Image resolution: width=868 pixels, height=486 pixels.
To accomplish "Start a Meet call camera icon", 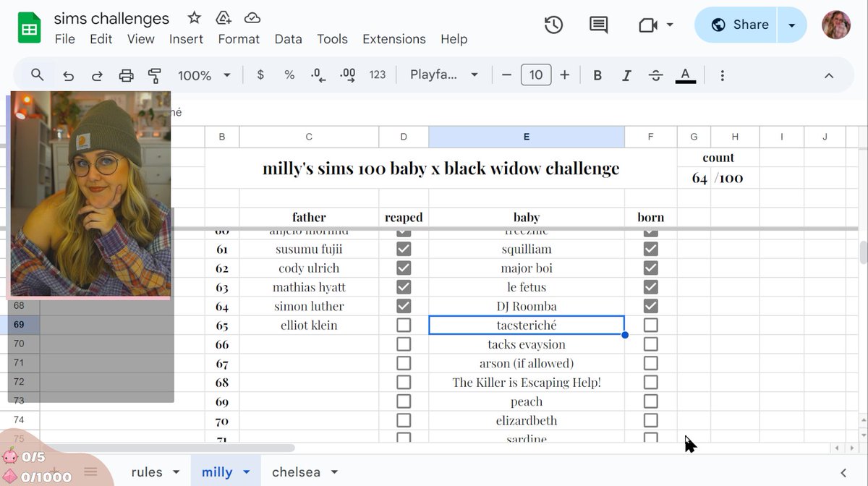I will pos(647,25).
